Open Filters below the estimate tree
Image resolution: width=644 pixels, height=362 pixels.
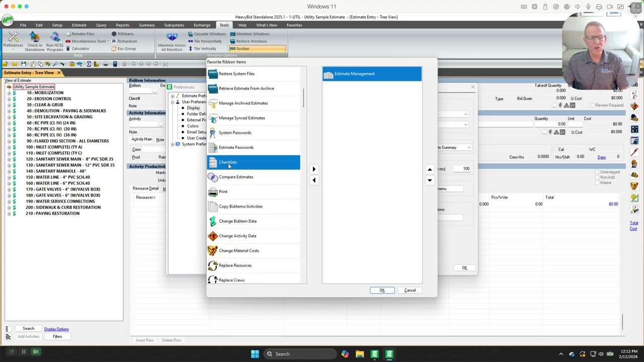coord(57,337)
